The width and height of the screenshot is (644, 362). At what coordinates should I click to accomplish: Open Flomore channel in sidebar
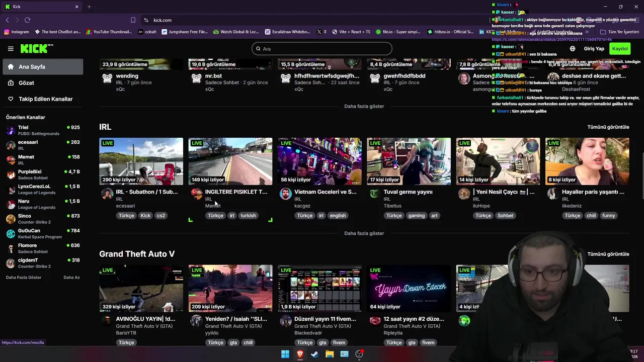coord(43,248)
